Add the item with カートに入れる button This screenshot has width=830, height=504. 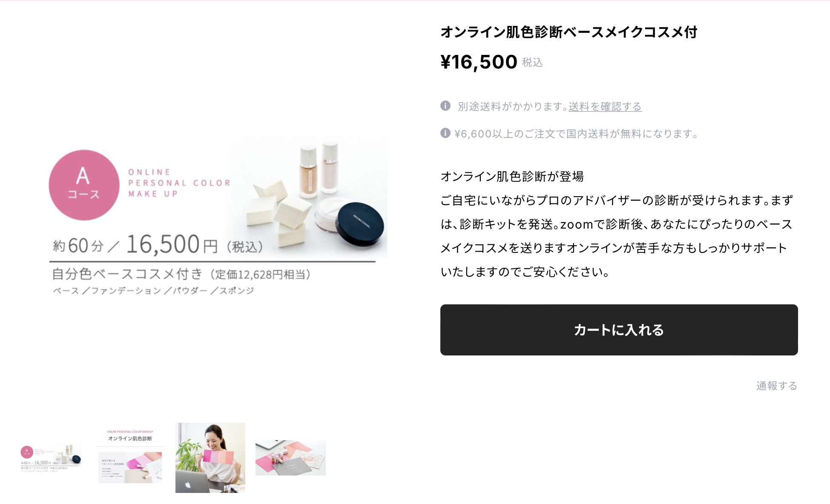point(619,330)
